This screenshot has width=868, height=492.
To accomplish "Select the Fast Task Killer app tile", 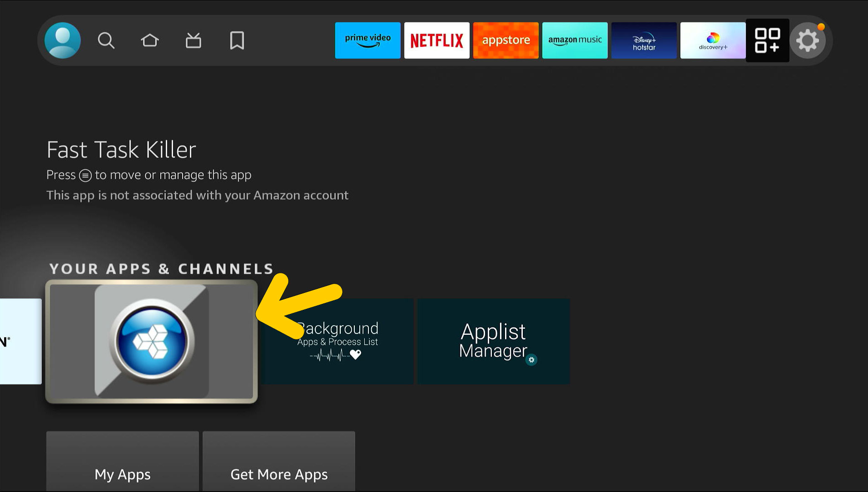I will 152,342.
